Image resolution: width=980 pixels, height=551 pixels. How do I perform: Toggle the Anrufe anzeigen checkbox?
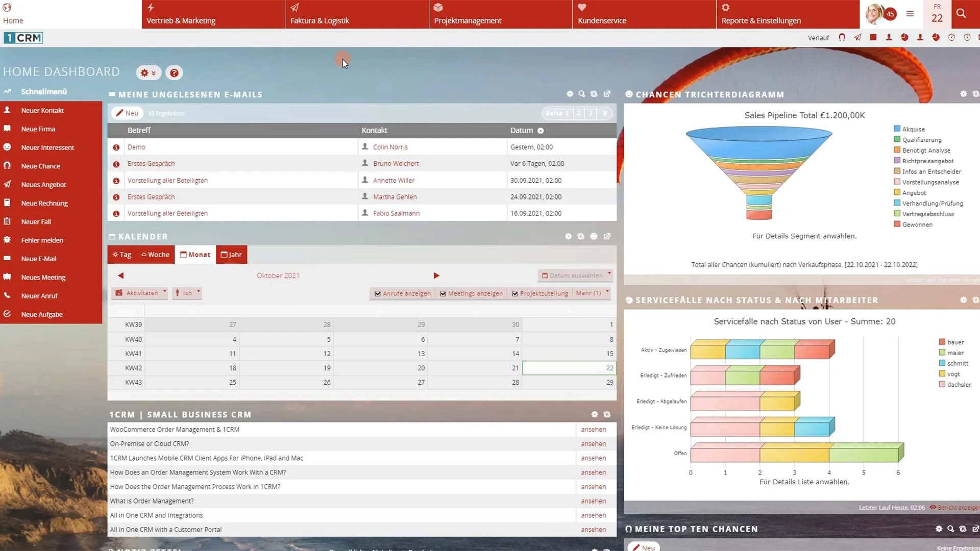point(378,294)
